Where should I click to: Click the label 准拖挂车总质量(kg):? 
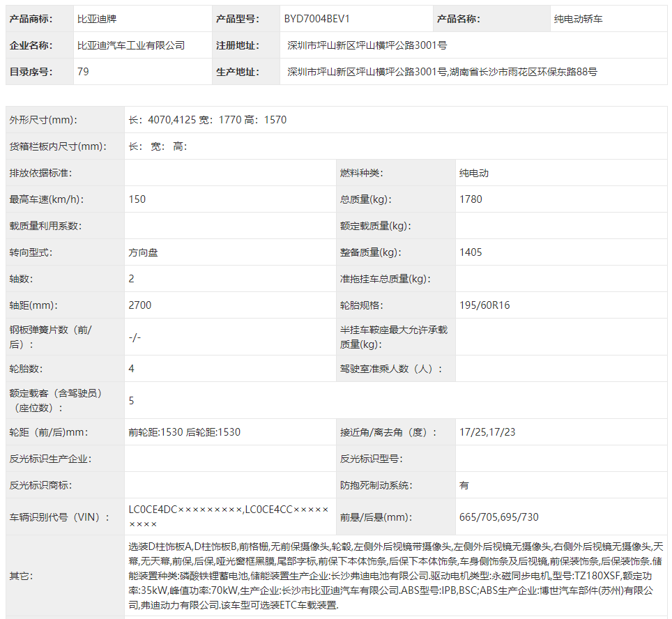[385, 279]
